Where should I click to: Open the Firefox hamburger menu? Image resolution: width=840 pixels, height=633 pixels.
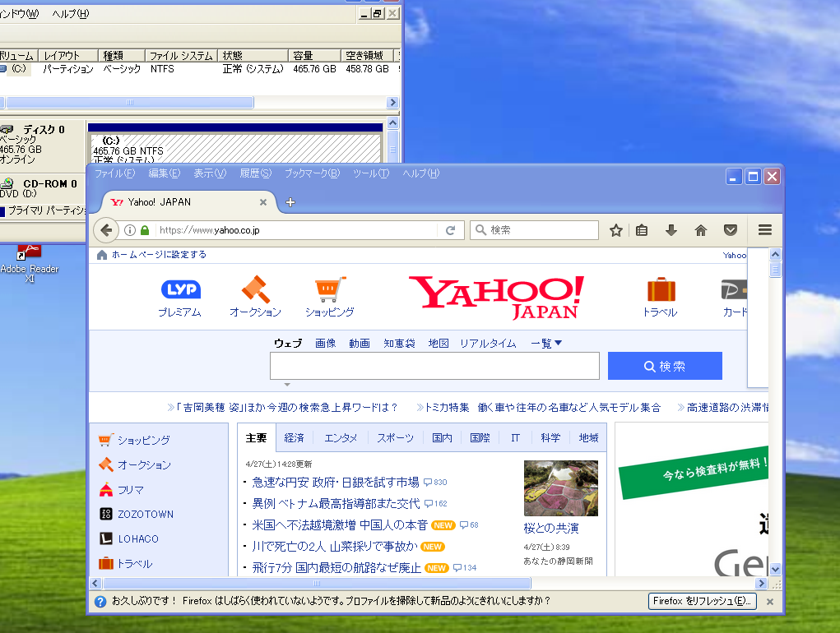pyautogui.click(x=765, y=230)
